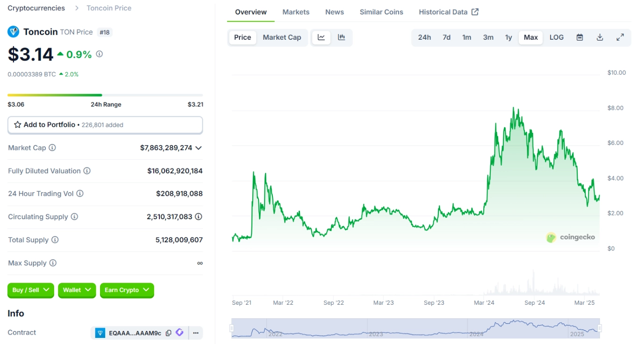644x344 pixels.
Task: Open the Earn Crypto dropdown
Action: (127, 290)
